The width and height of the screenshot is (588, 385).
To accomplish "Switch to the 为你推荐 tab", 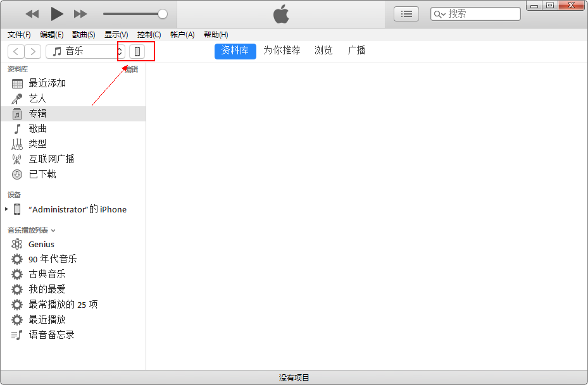I will pos(282,50).
